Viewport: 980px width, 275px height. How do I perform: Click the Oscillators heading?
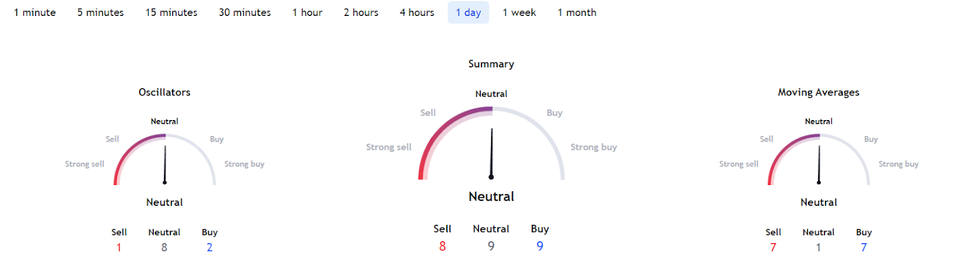click(164, 92)
